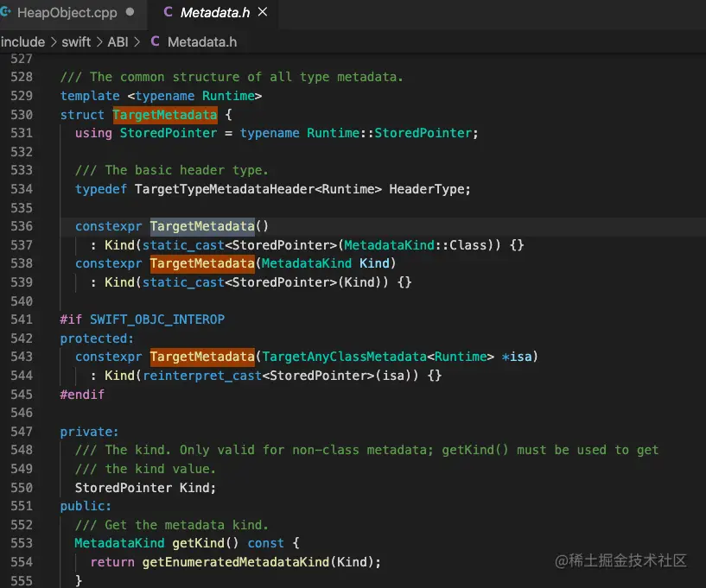
Task: Open the 'ABI' breadcrumb segment
Action: coord(118,41)
